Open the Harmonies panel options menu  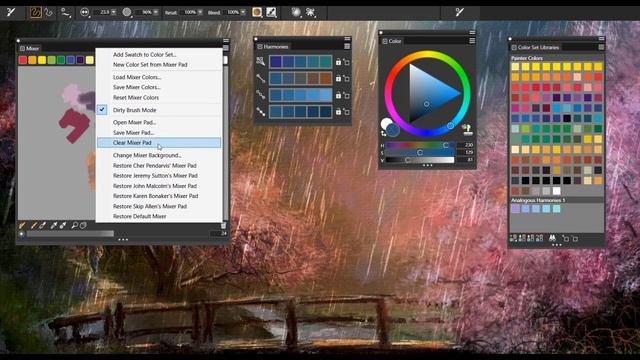tap(347, 47)
